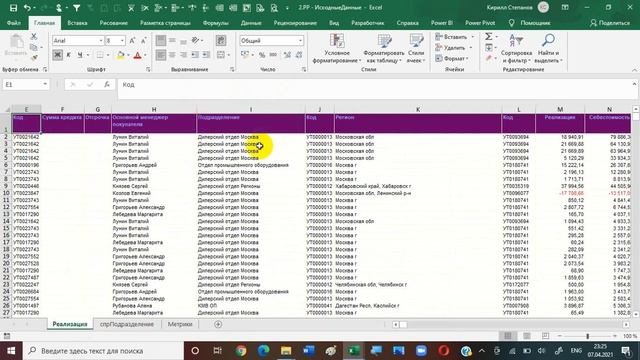Click Delete cells (Удалить) button
Viewport: 640px width, 360px height.
(x=450, y=48)
